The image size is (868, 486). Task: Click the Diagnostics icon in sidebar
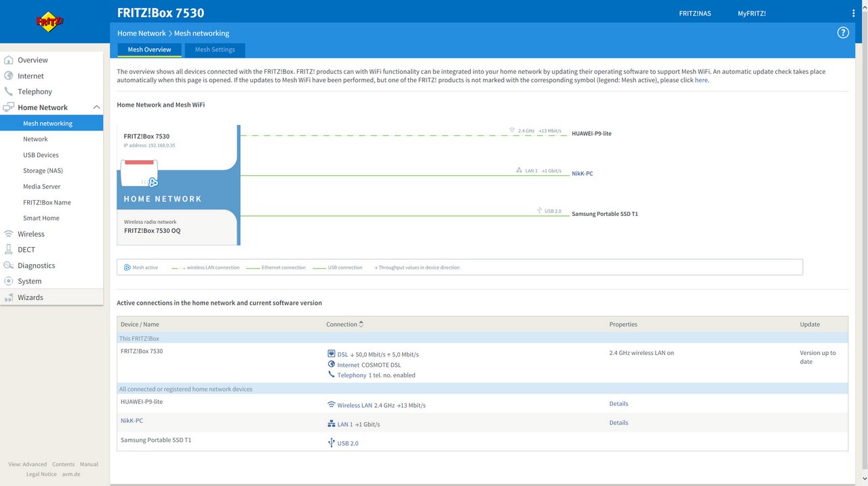point(9,265)
